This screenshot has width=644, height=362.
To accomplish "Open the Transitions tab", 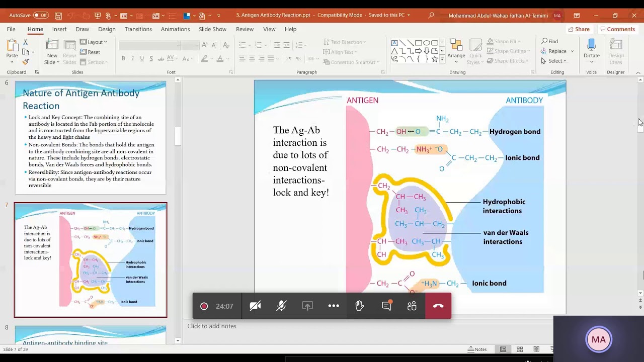I will pos(138,29).
